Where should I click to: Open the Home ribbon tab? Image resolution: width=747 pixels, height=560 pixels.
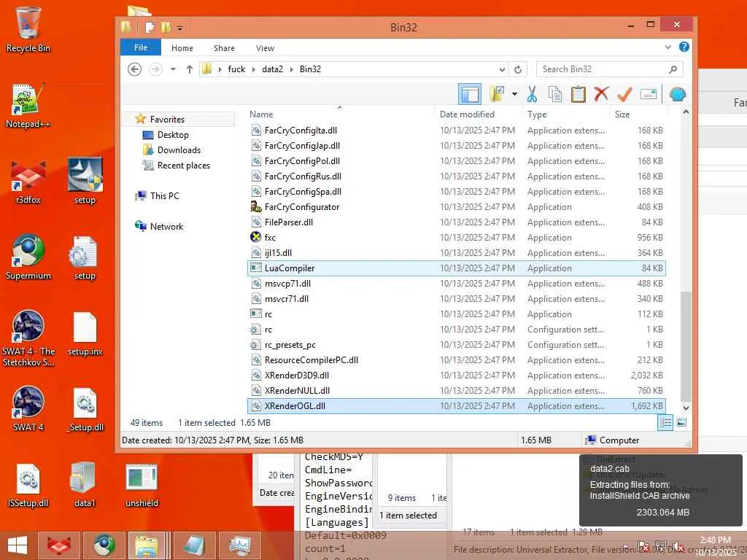[182, 48]
